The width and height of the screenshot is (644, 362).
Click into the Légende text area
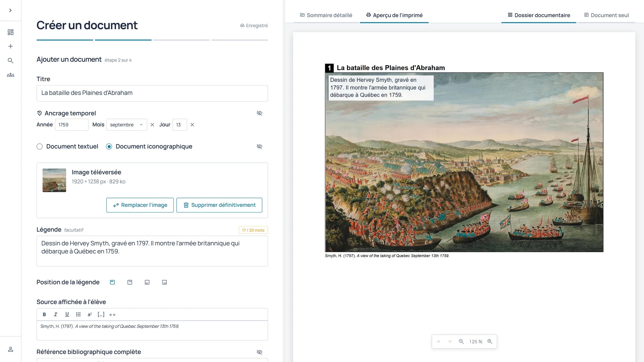point(152,251)
